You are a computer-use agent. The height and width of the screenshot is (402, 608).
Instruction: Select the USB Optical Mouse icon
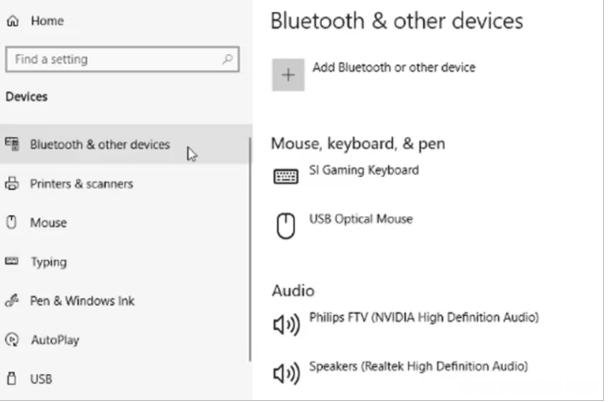click(286, 226)
